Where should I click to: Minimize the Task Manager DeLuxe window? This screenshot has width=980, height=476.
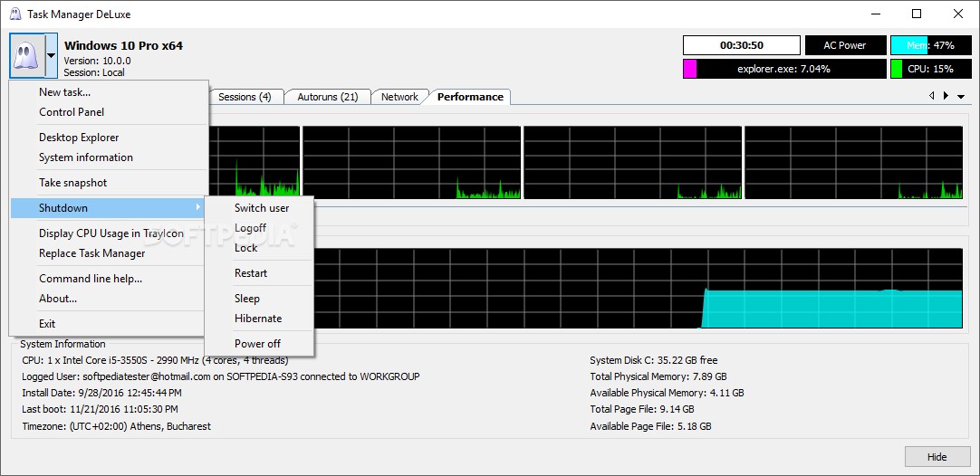[x=876, y=14]
